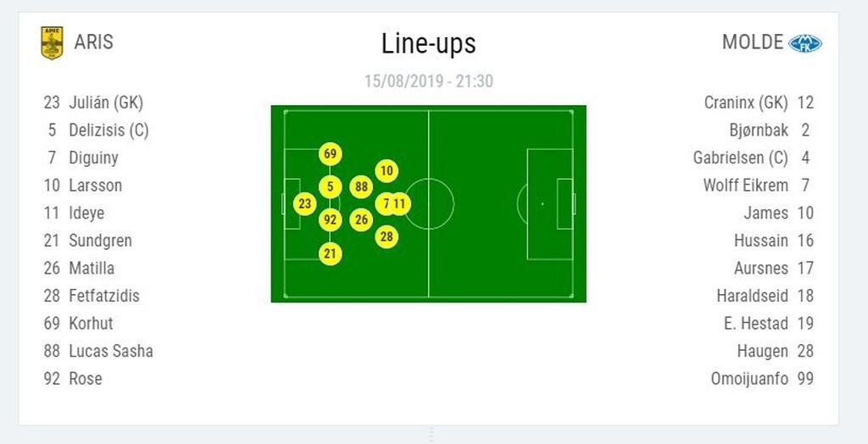Click player marker 10 on the pitch
Screen dimensions: 868x444
pos(387,171)
